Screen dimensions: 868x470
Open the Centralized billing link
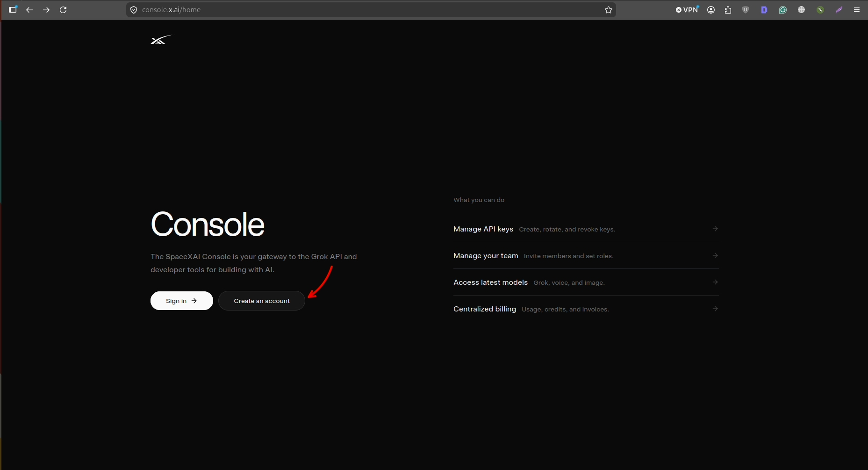click(485, 309)
